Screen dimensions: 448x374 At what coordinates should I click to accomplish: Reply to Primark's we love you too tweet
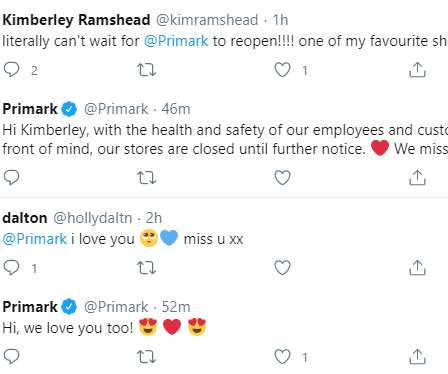[x=11, y=357]
